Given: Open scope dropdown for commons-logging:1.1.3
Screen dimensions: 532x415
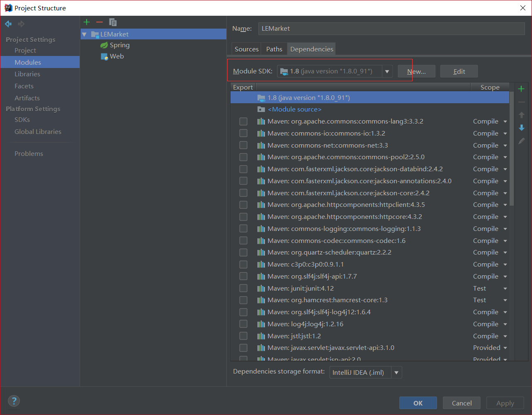Looking at the screenshot, I should click(505, 229).
